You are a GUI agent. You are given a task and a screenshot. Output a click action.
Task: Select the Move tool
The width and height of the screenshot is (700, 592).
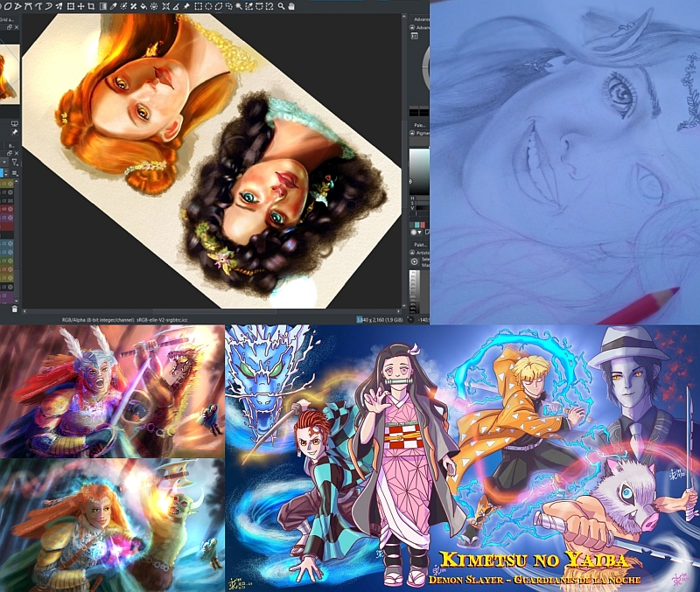[80, 6]
